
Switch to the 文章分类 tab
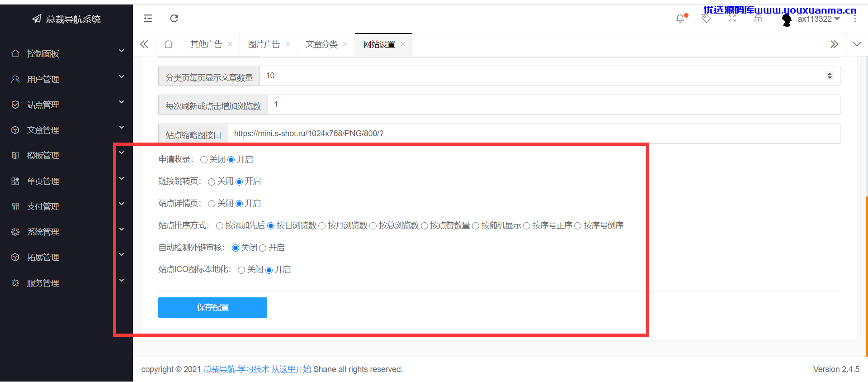[x=321, y=44]
